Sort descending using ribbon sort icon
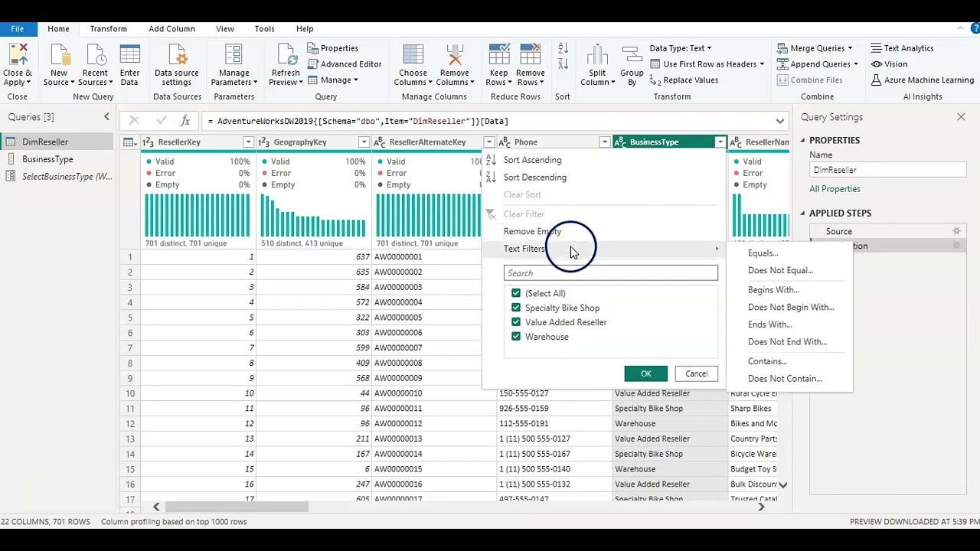The image size is (980, 551). click(563, 65)
